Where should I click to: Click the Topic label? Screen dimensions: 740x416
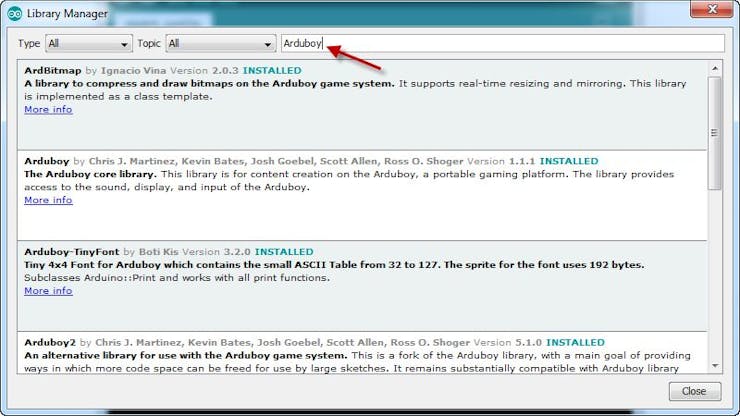click(149, 43)
